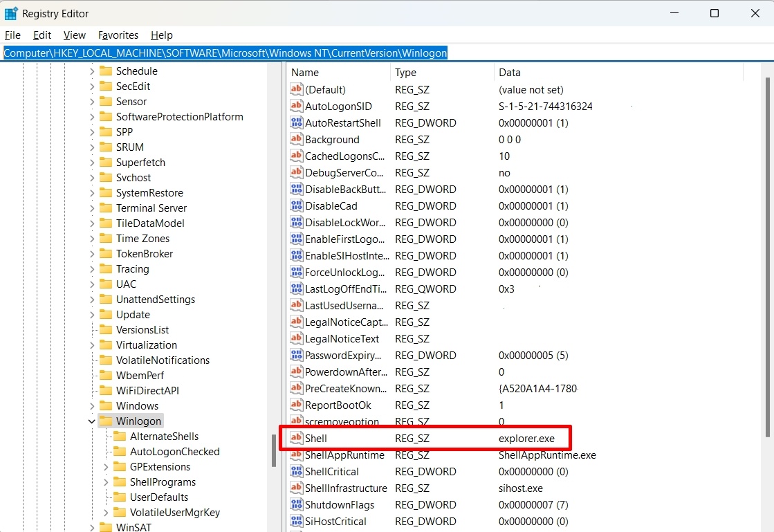Image resolution: width=774 pixels, height=532 pixels.
Task: Open the File menu
Action: (x=12, y=35)
